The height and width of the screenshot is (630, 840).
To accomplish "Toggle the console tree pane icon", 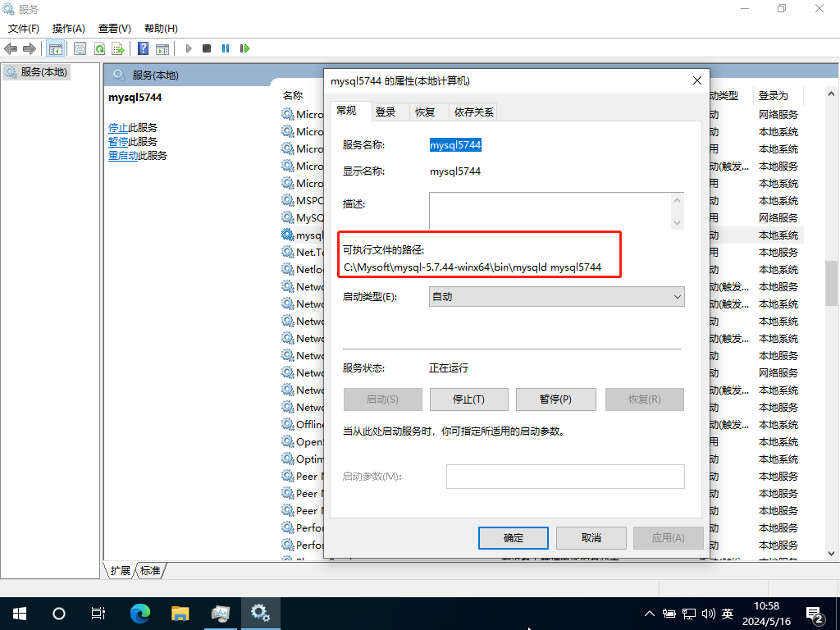I will (x=56, y=48).
